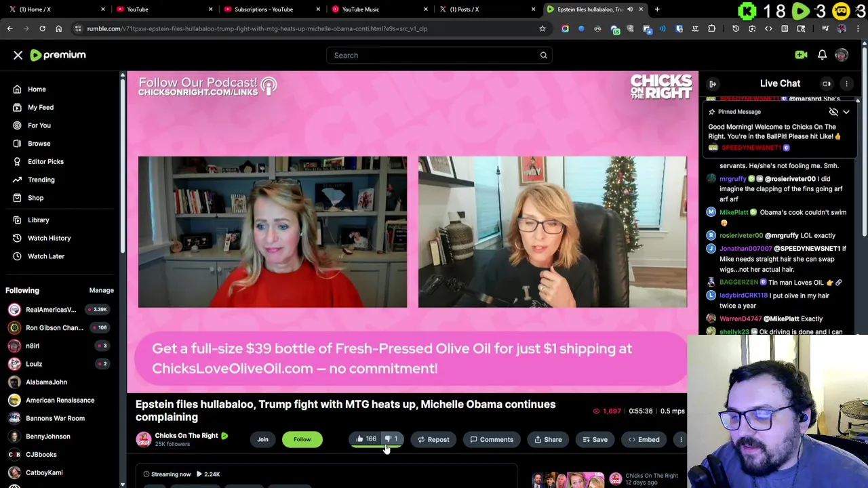
Task: Open Browse in the sidebar
Action: [x=39, y=144]
